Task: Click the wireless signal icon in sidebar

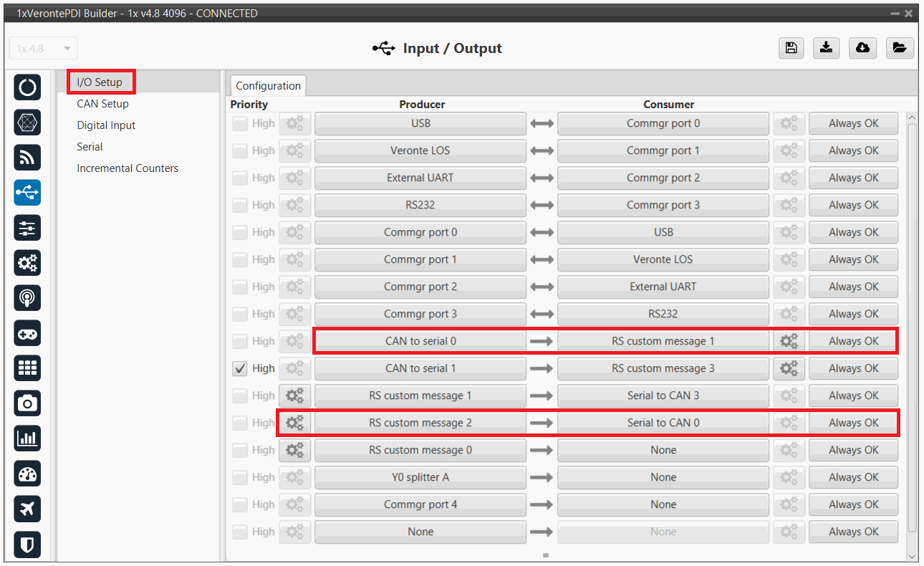Action: click(x=27, y=158)
